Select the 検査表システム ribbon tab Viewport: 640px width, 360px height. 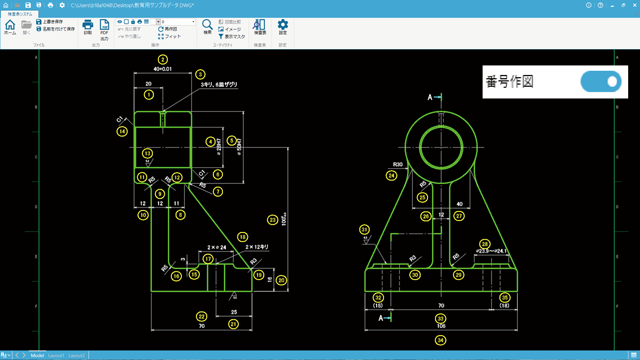(x=20, y=14)
